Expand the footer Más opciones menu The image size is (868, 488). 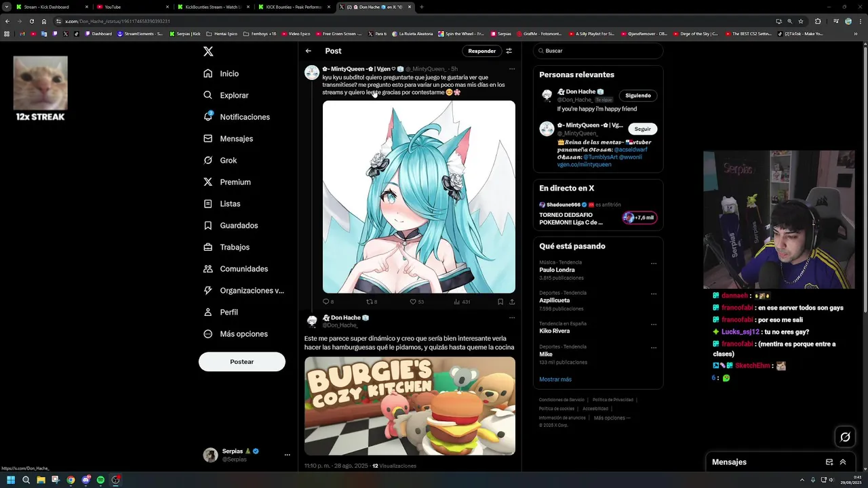point(612,418)
